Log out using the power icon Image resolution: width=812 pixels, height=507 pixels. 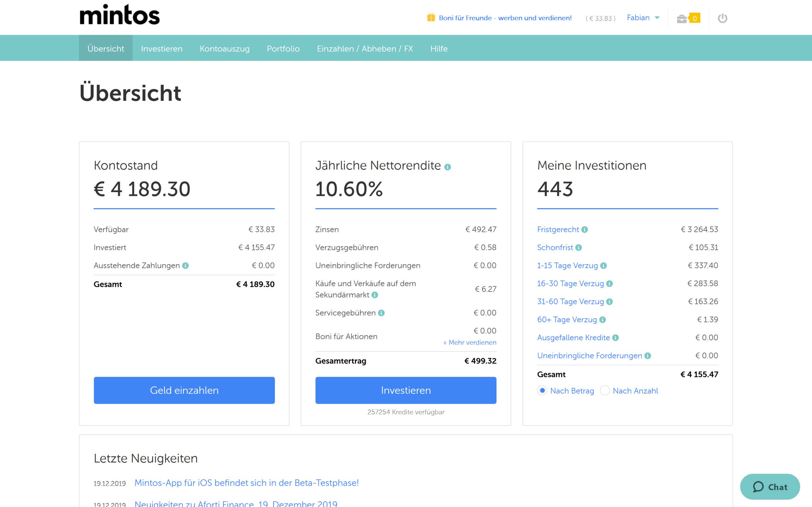click(723, 18)
